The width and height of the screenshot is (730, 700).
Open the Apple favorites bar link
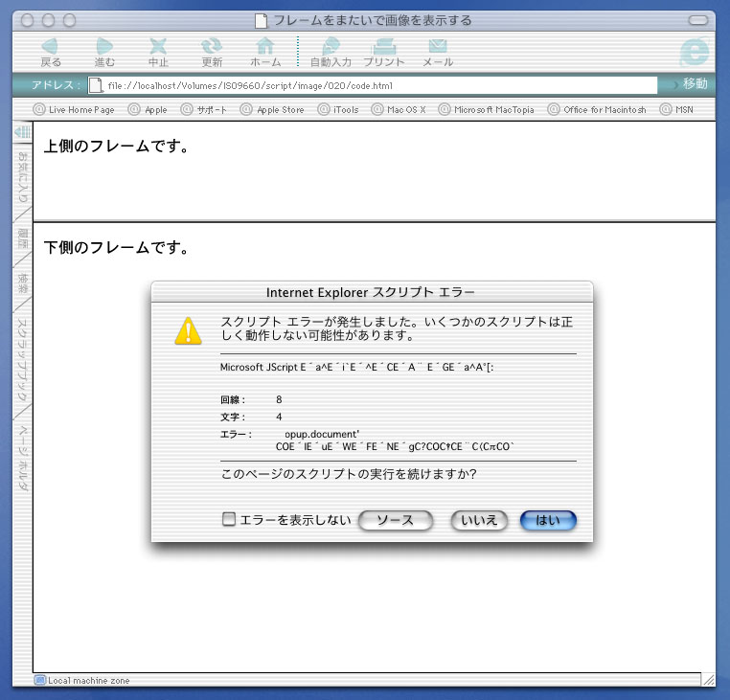click(148, 110)
